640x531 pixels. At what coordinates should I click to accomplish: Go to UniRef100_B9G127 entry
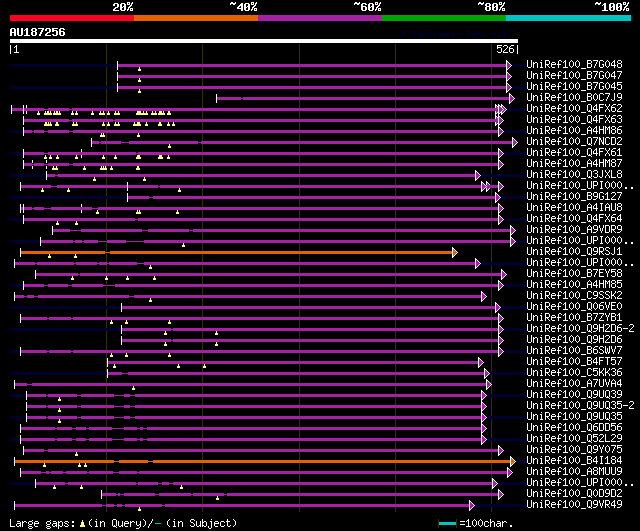click(574, 197)
